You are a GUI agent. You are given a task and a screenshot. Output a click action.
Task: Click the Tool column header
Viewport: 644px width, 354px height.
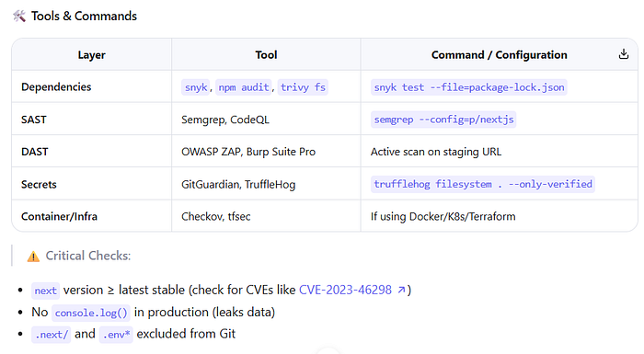(x=266, y=55)
